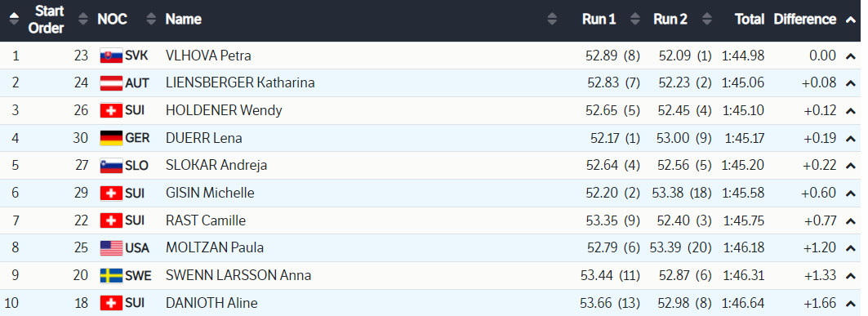
Task: Sort results by Name column header
Action: point(183,20)
